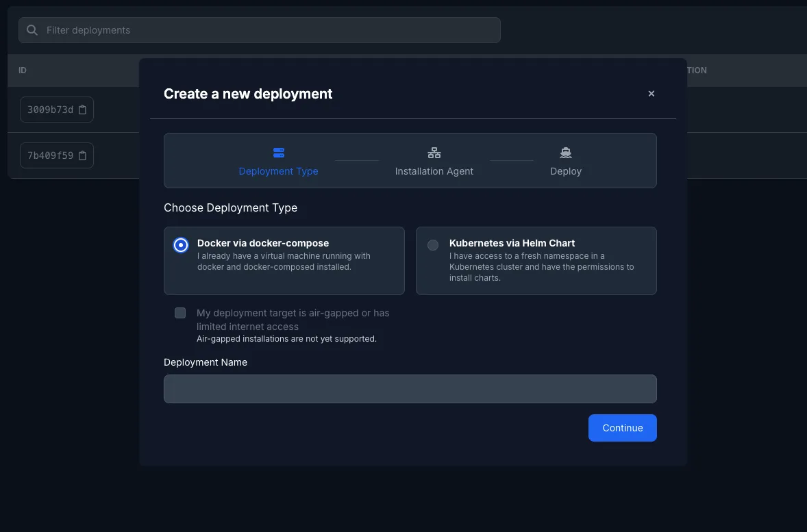Screen dimensions: 807x532
Task: Go to the Installation Agent step label
Action: pos(434,171)
